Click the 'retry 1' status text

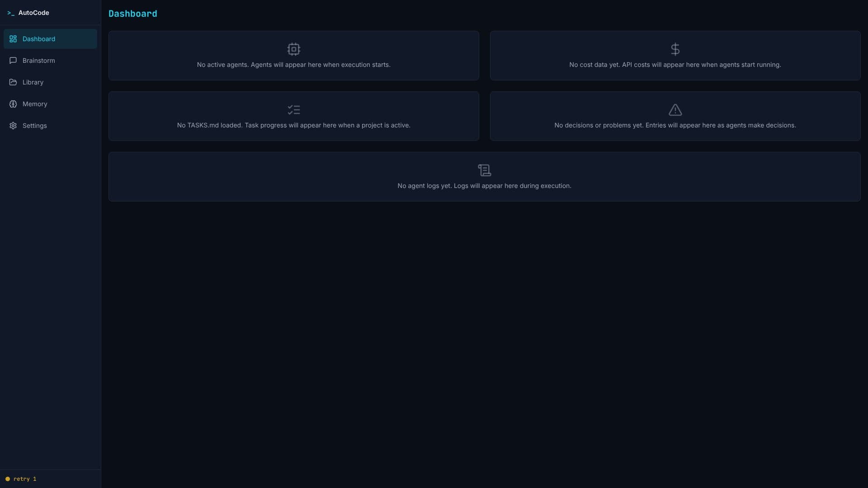pyautogui.click(x=25, y=479)
